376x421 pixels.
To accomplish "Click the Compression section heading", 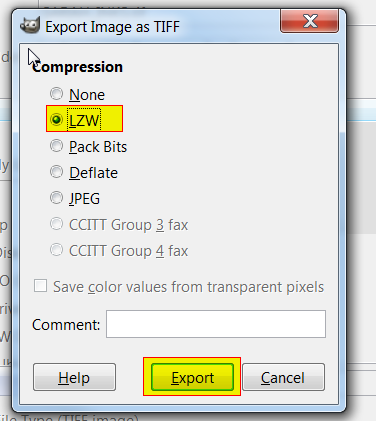I will 78,67.
